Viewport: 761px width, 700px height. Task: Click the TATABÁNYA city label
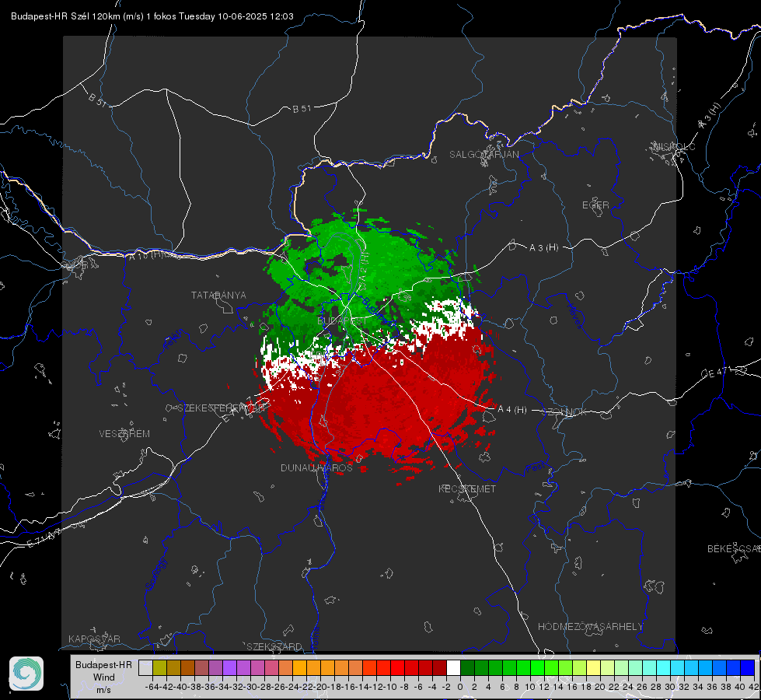tap(218, 295)
